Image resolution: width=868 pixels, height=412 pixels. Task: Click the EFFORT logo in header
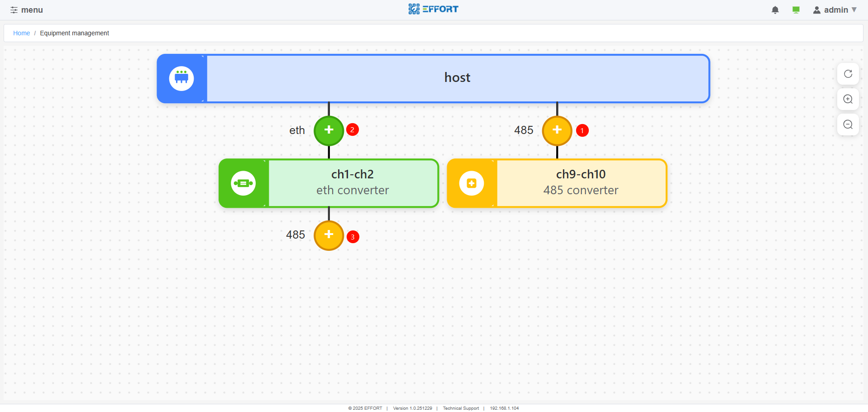coord(433,9)
